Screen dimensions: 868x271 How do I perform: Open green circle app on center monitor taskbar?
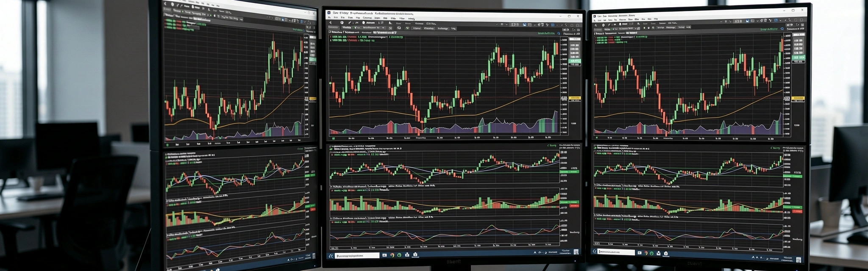click(x=399, y=255)
